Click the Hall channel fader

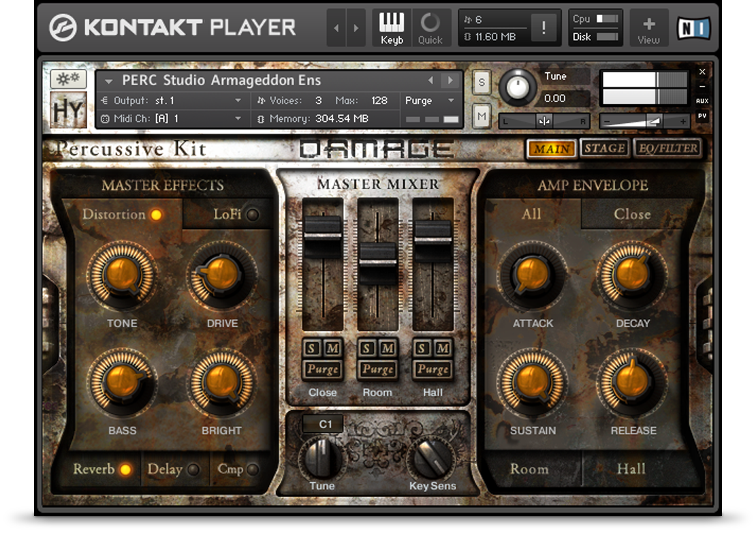click(433, 240)
